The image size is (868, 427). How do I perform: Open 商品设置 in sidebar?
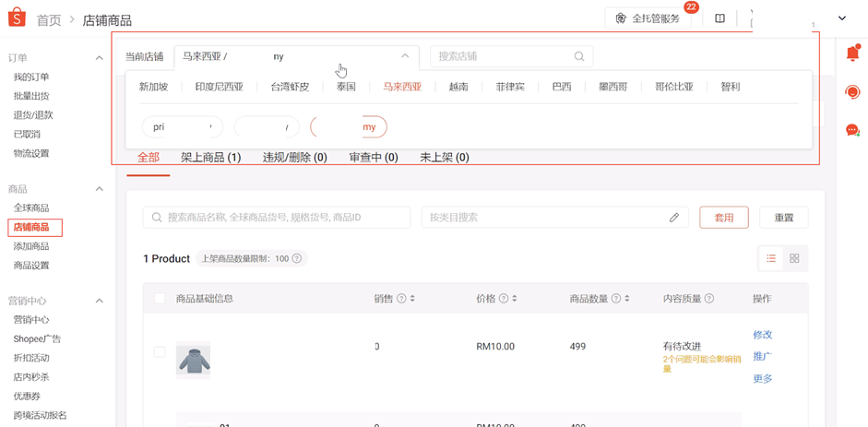coord(31,266)
